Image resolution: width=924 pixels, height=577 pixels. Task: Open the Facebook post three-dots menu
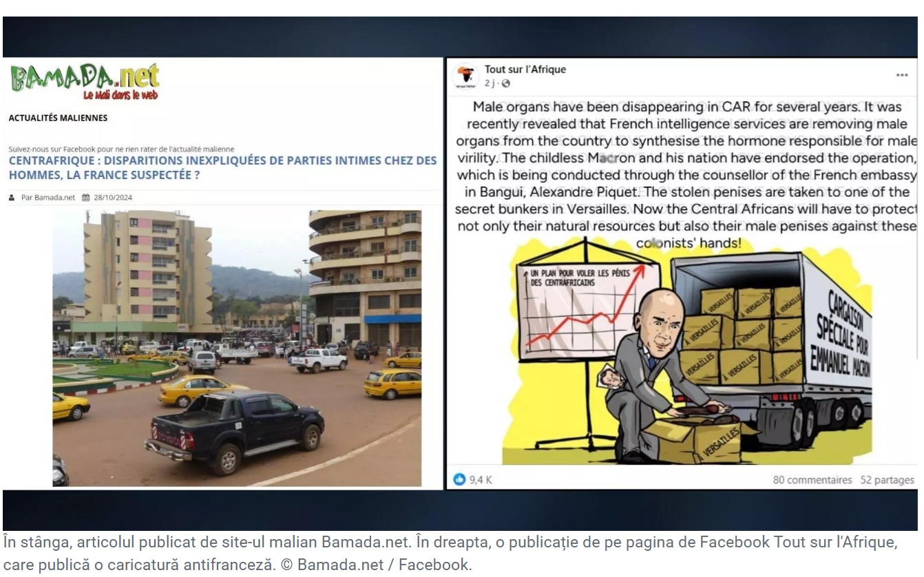[901, 75]
